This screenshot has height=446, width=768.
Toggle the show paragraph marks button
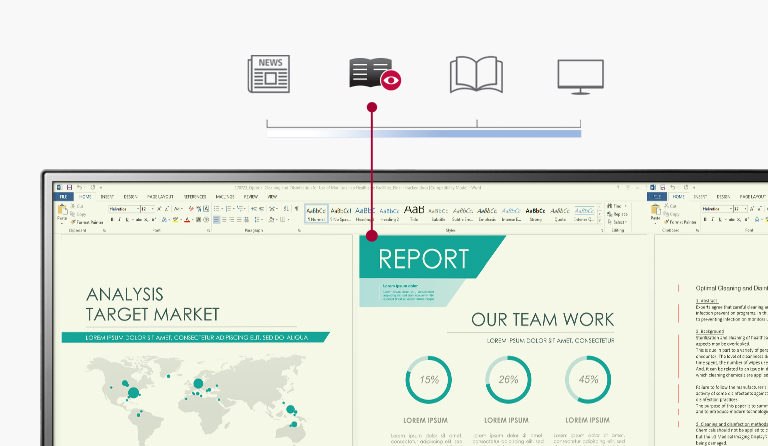point(296,209)
